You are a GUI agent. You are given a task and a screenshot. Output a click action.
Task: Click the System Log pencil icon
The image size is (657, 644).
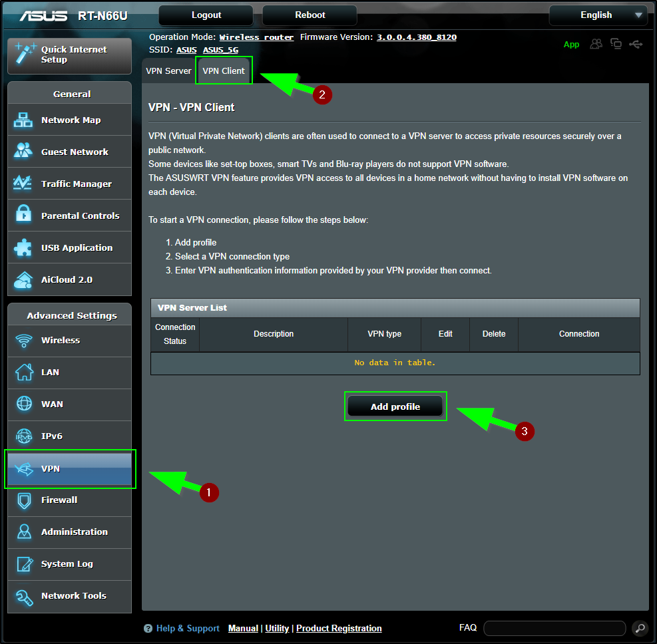tap(25, 564)
